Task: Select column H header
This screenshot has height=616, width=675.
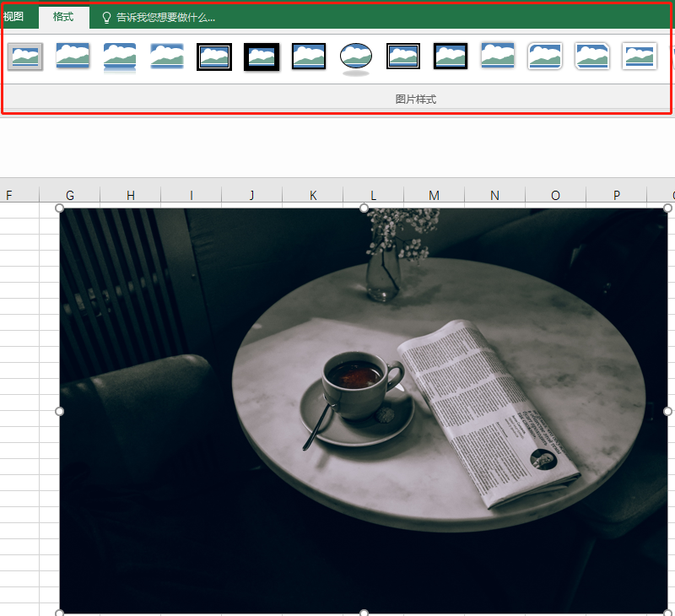Action: (x=131, y=195)
